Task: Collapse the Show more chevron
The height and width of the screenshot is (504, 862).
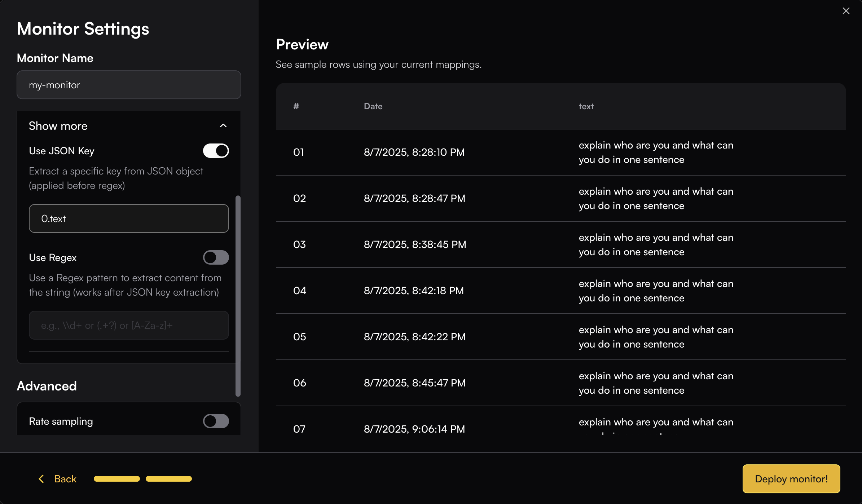Action: click(223, 126)
